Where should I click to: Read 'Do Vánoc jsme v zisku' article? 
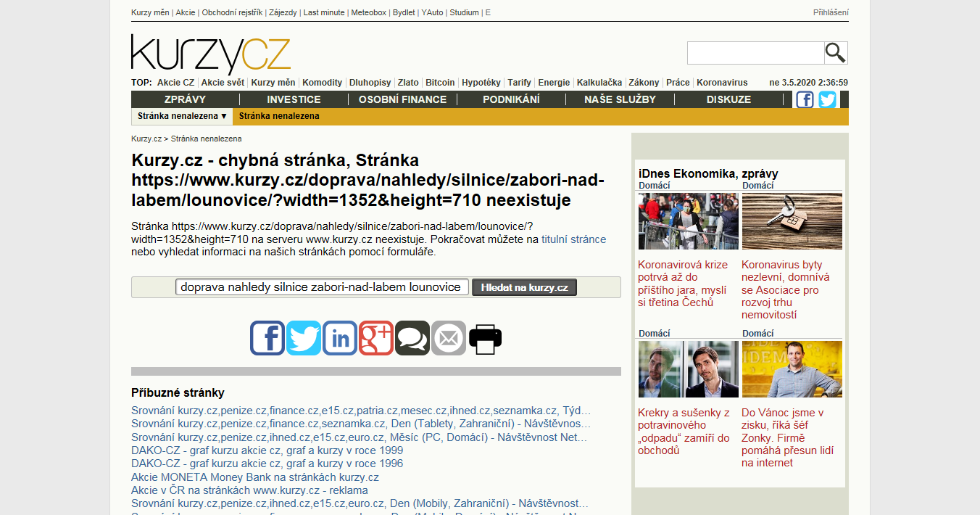788,437
